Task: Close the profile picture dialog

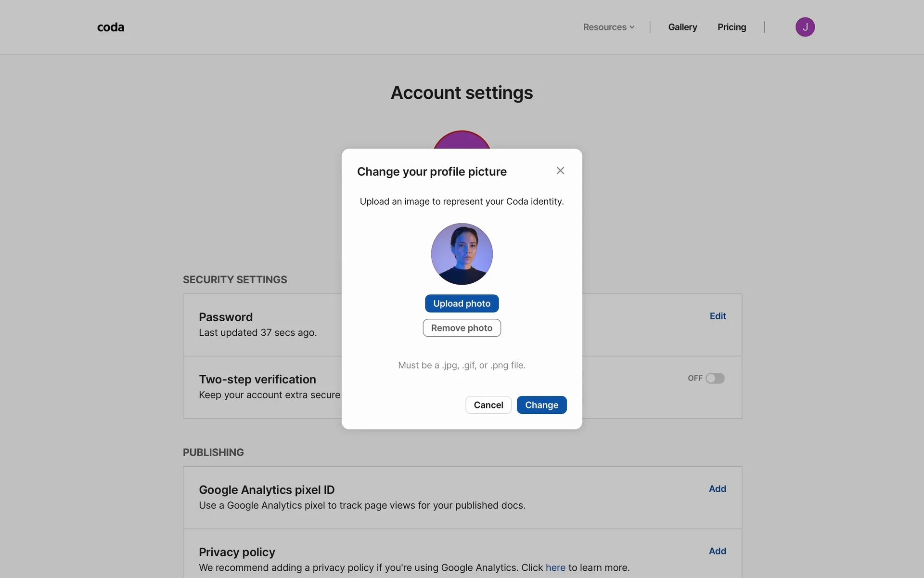Action: 560,171
